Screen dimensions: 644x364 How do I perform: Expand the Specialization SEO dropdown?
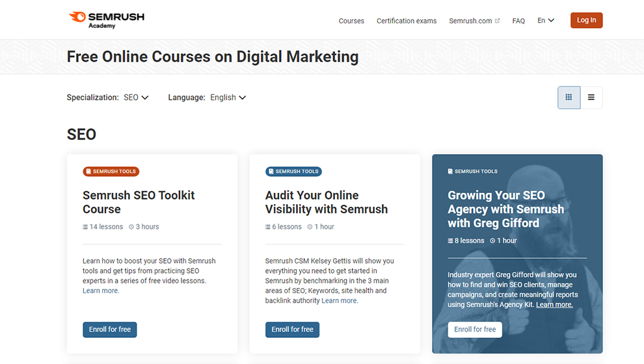(x=136, y=97)
